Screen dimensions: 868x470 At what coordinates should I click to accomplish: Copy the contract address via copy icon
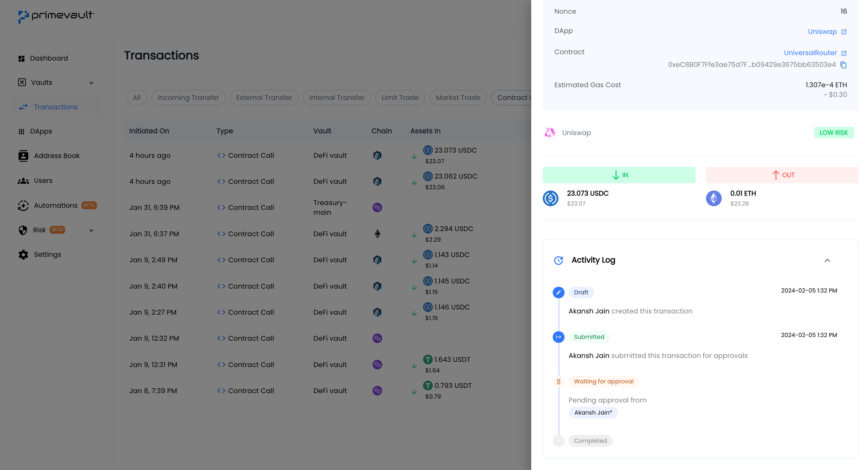pos(843,65)
